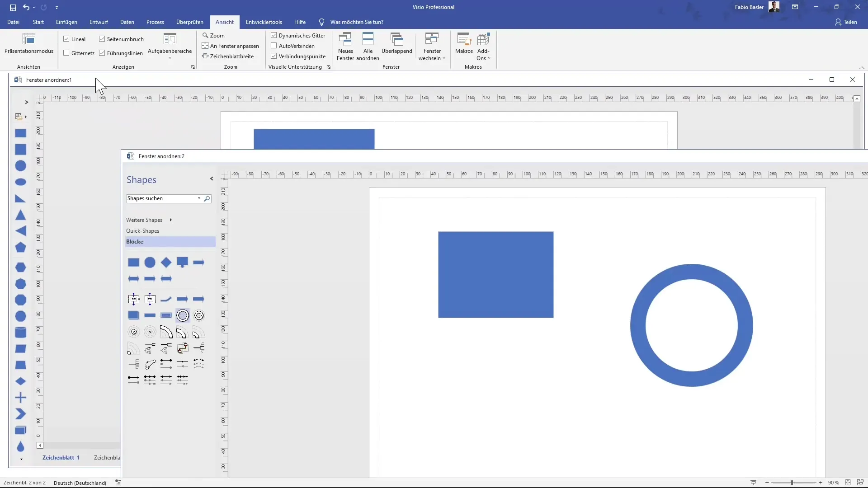The width and height of the screenshot is (868, 488).
Task: Select the pentagon in the left shapes strip
Action: coord(20,248)
